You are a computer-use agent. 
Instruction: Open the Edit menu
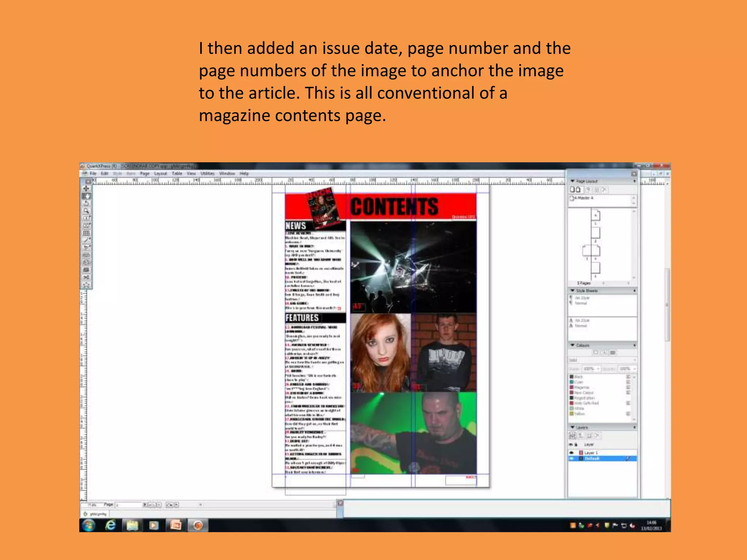(105, 174)
